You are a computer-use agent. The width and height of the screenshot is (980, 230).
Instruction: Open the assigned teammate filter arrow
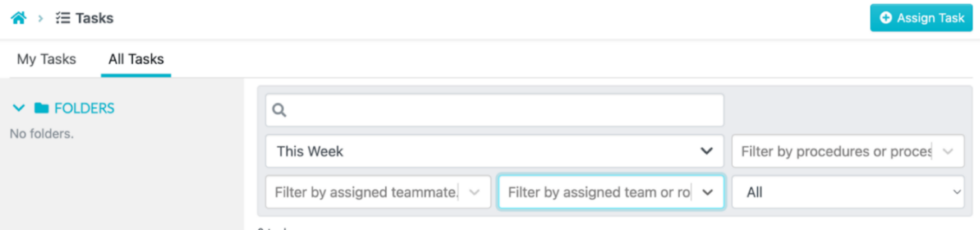pyautogui.click(x=474, y=192)
